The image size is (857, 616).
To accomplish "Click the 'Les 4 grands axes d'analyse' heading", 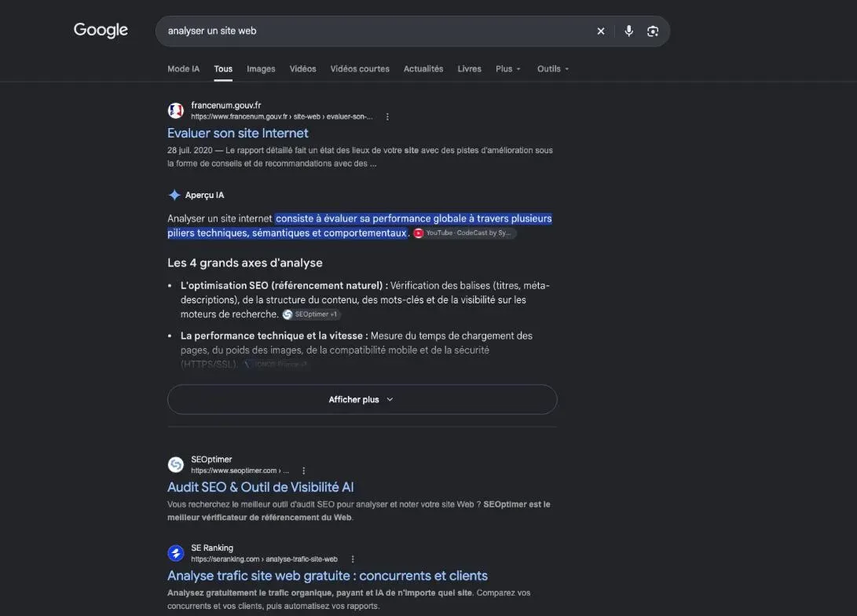I will tap(245, 263).
